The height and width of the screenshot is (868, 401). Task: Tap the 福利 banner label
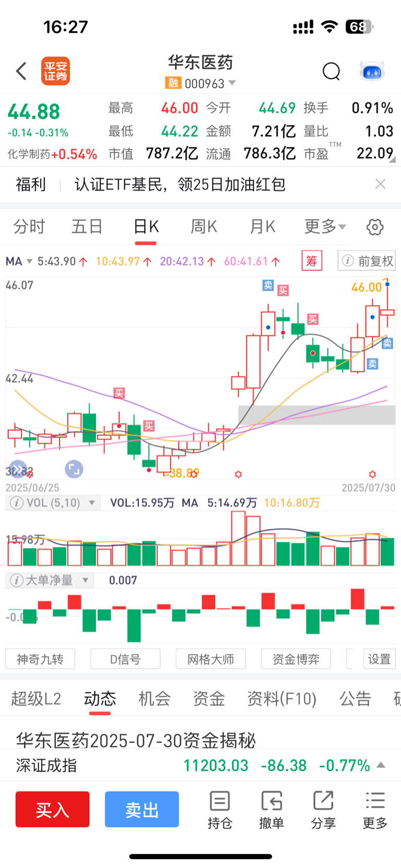31,184
